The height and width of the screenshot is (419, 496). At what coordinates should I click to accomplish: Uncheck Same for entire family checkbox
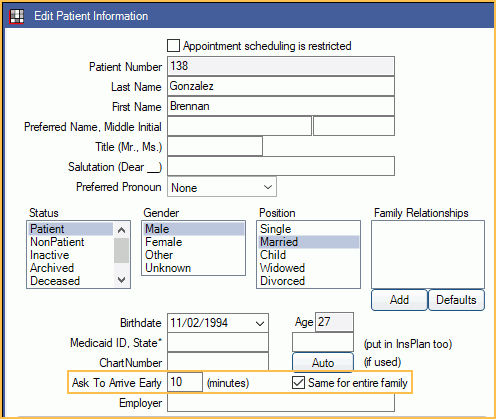[298, 383]
